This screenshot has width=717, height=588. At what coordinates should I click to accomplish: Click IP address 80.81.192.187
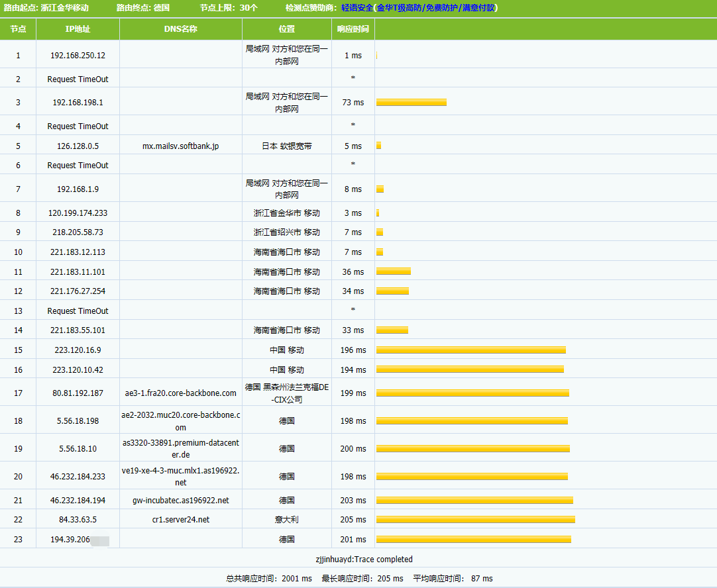pyautogui.click(x=78, y=393)
